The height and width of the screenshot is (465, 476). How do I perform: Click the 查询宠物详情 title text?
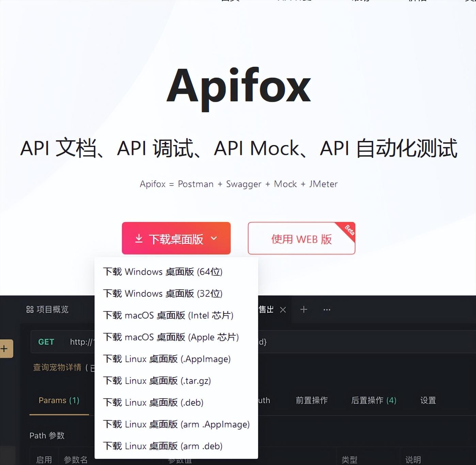click(57, 367)
